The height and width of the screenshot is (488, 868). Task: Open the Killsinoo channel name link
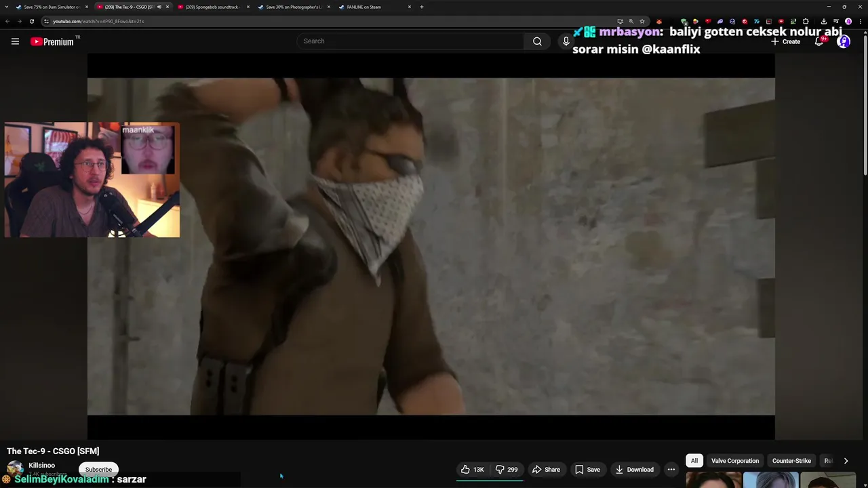42,465
